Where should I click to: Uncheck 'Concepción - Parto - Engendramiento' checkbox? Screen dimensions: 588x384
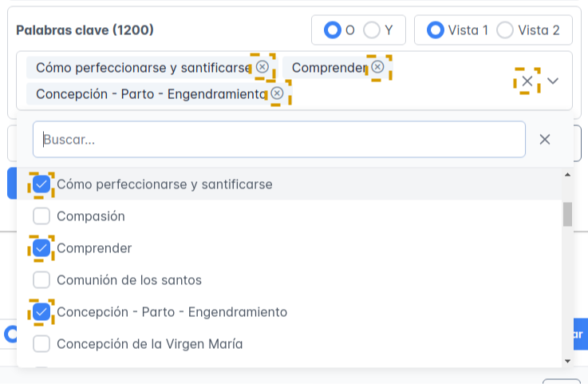click(42, 312)
